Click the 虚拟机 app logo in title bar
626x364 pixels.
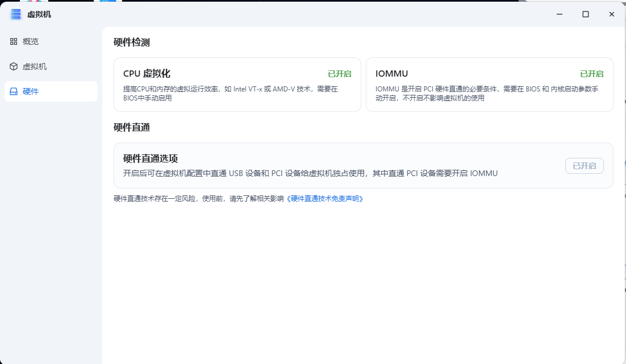coord(15,14)
